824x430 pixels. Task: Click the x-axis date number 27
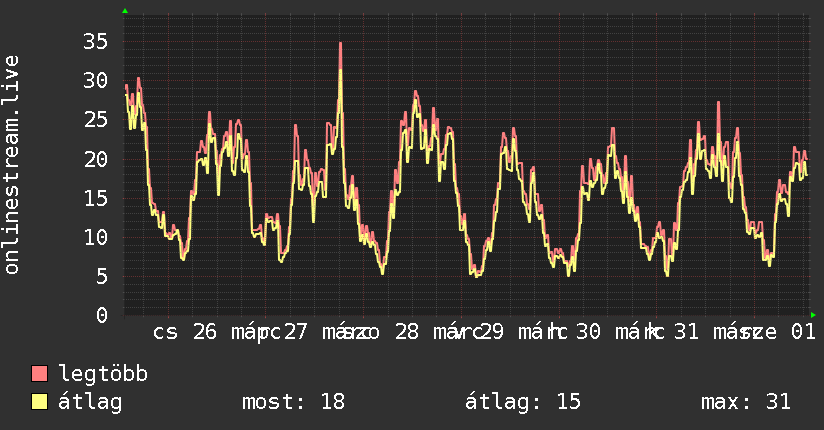pos(295,332)
